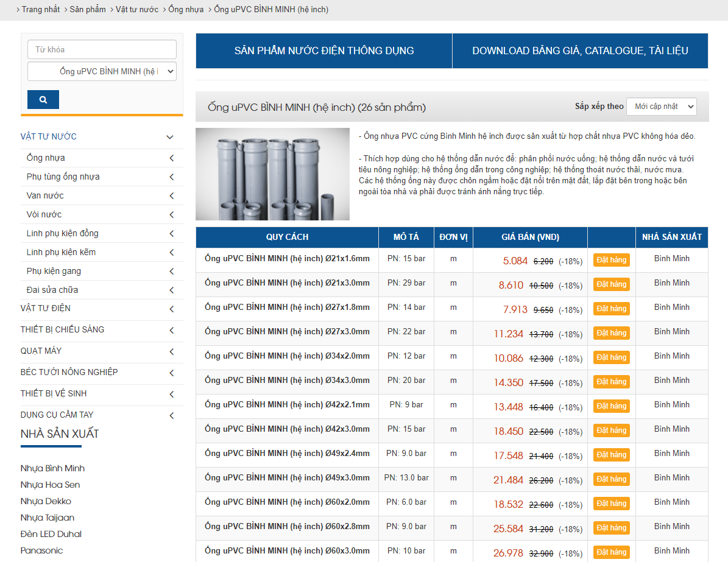Order the Ø60x2.8mm pipe with Đặt hàng
Screen dimensions: 728x562
pos(612,528)
